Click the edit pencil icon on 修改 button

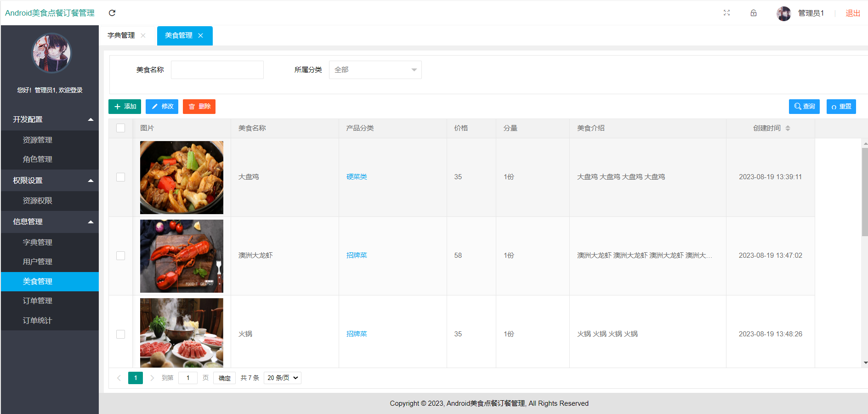coord(155,106)
